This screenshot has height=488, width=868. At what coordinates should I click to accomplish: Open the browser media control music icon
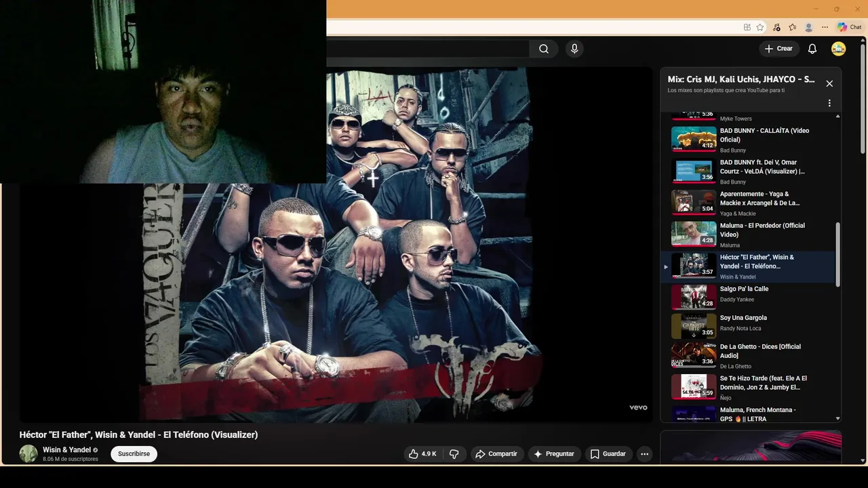tap(776, 27)
